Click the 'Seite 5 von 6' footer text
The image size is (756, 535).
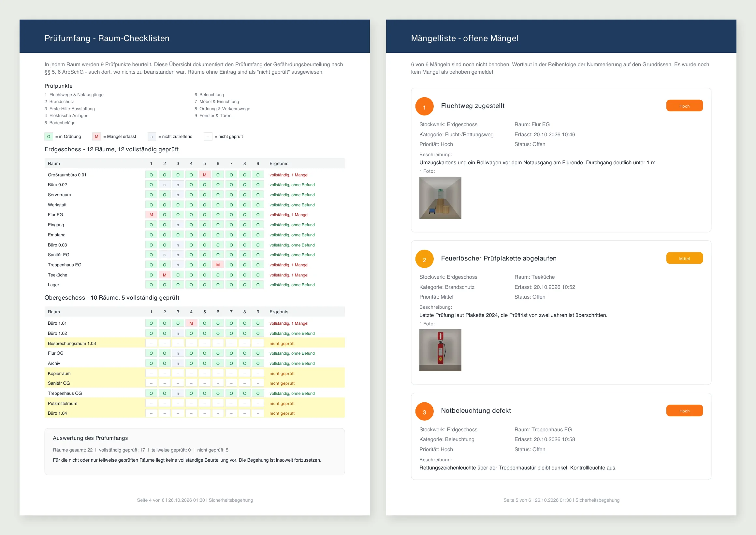point(517,500)
